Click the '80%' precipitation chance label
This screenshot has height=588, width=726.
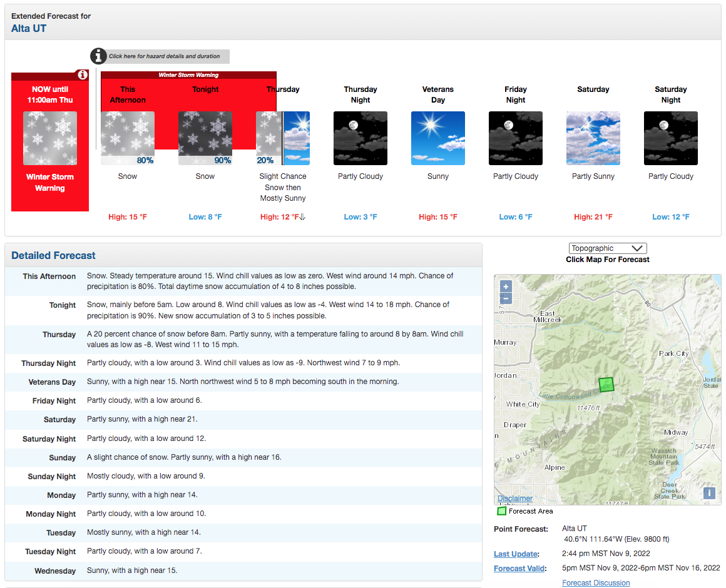145,160
